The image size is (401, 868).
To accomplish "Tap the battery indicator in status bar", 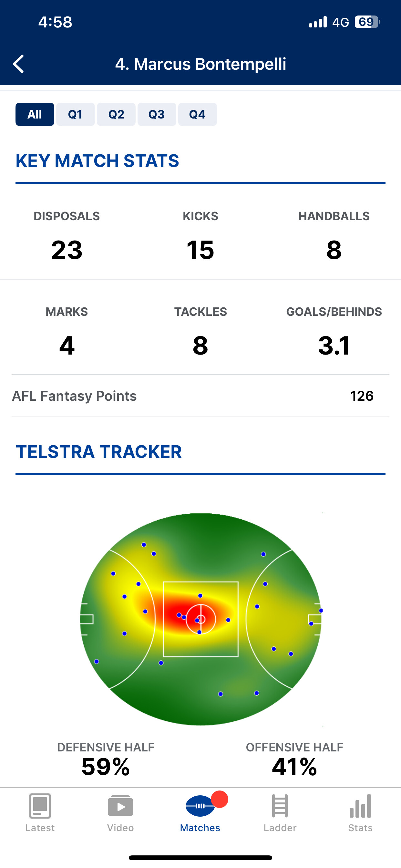I will (x=367, y=22).
